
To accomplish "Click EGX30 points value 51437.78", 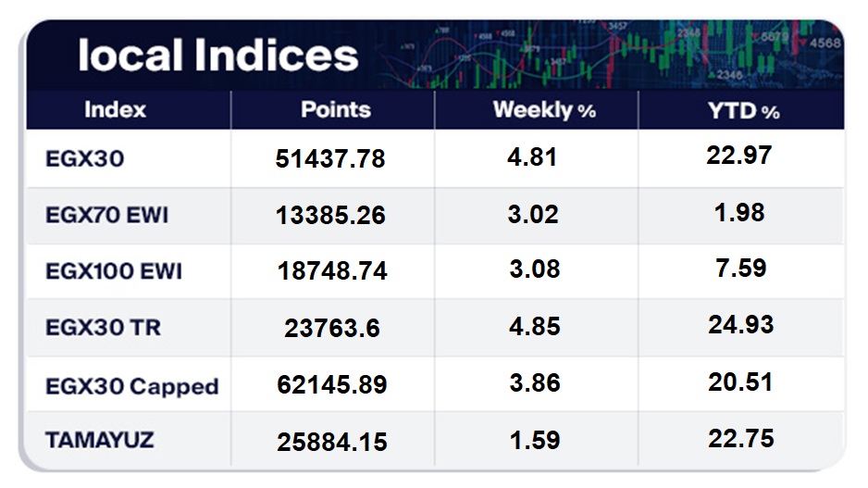I will 330,159.
